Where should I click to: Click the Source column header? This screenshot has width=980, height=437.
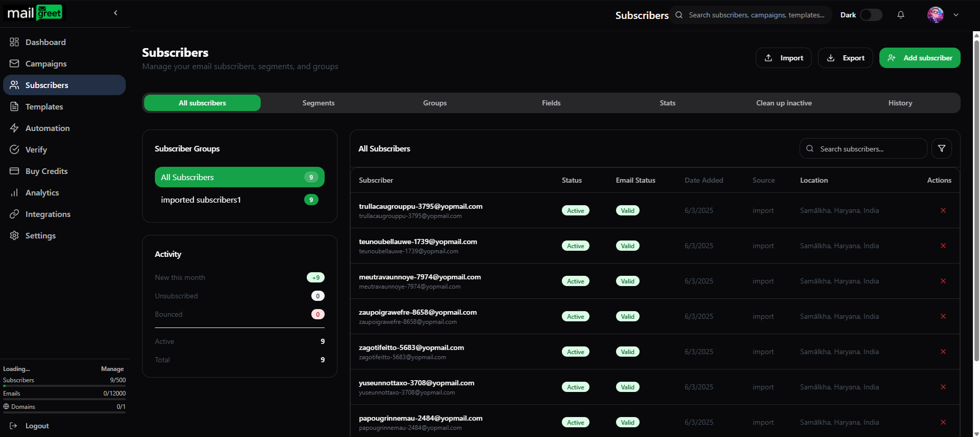tap(764, 180)
